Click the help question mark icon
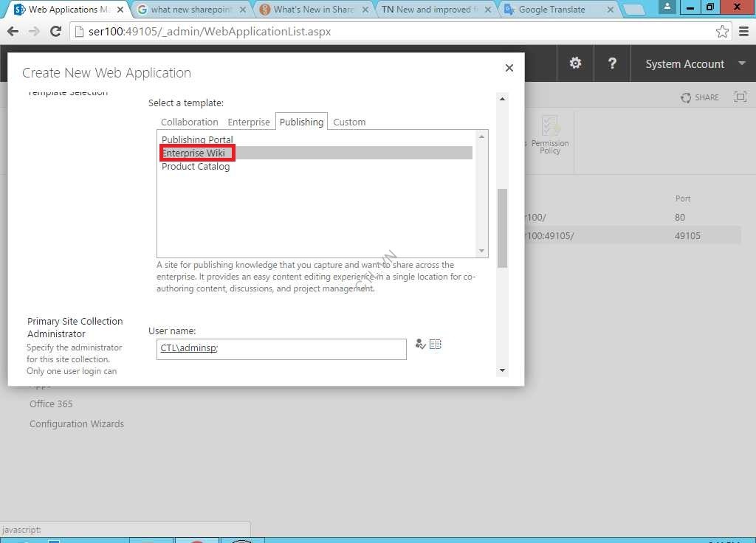Image resolution: width=756 pixels, height=543 pixels. pyautogui.click(x=612, y=63)
